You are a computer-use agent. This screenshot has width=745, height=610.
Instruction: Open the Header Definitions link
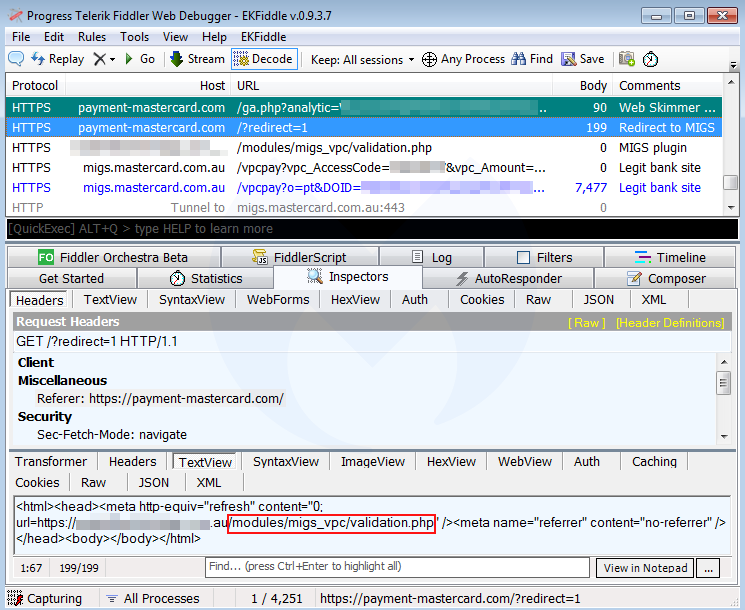pyautogui.click(x=669, y=322)
